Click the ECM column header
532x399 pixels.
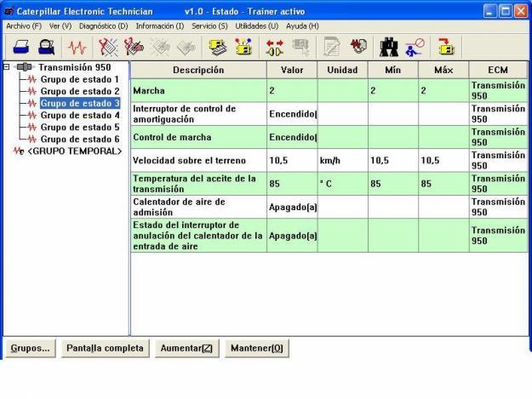tap(498, 70)
